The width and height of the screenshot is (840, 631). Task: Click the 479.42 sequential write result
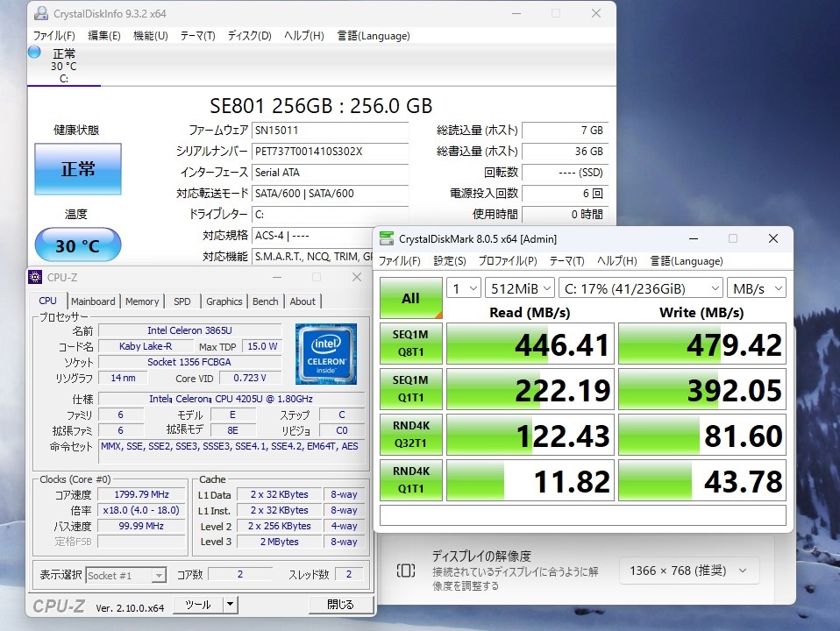pos(702,344)
